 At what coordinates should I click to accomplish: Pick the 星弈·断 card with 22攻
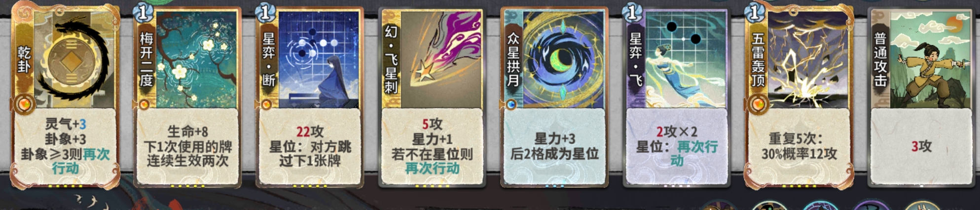point(310,96)
